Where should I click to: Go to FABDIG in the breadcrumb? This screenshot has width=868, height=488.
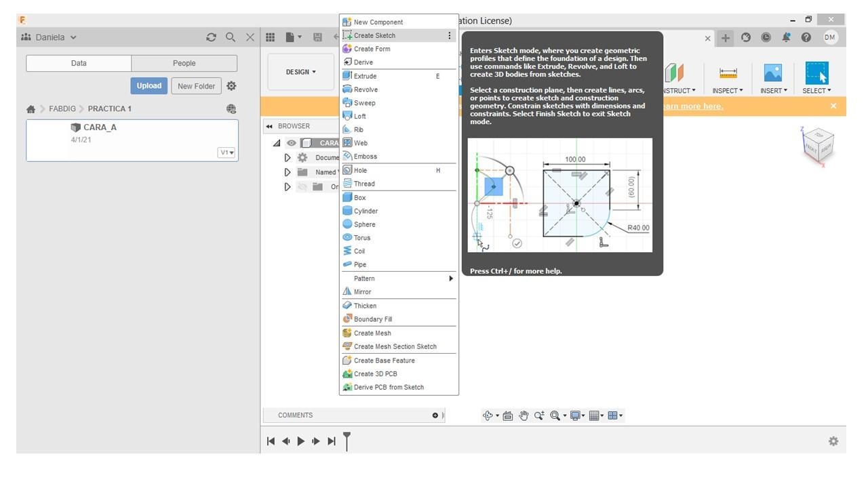[62, 108]
